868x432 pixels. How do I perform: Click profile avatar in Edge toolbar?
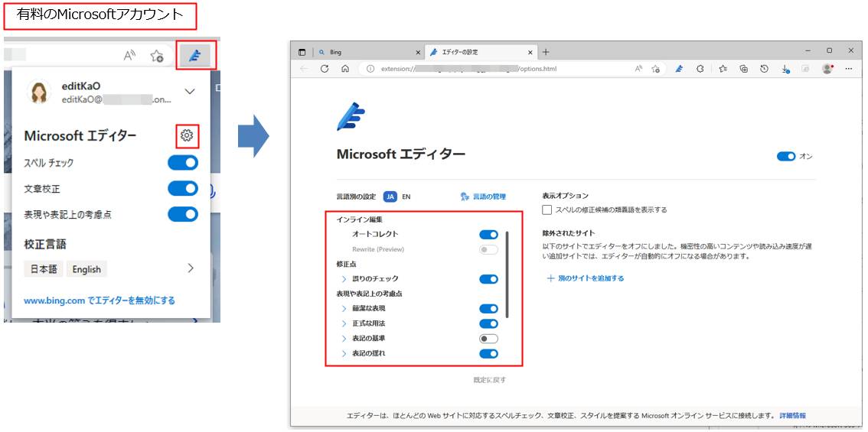pyautogui.click(x=827, y=69)
